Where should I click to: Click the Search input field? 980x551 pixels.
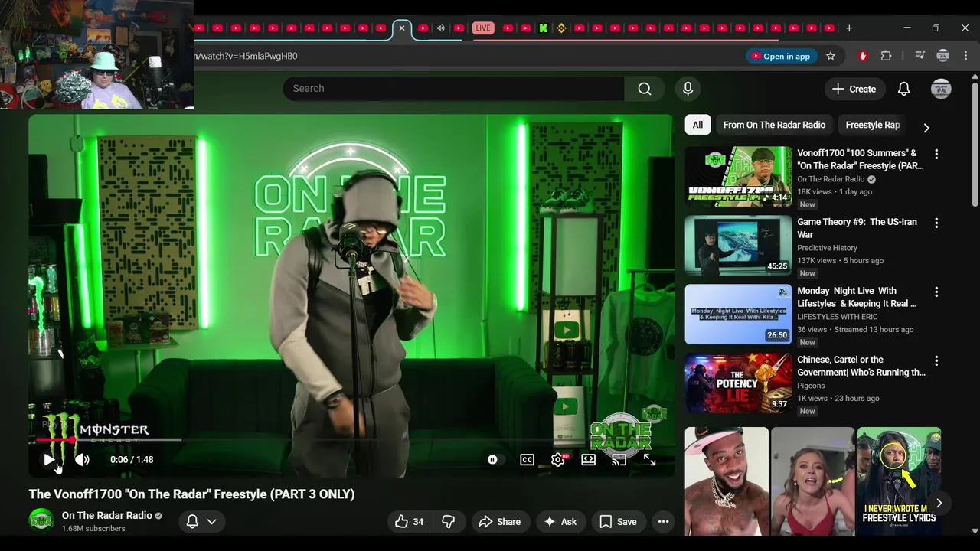(453, 89)
